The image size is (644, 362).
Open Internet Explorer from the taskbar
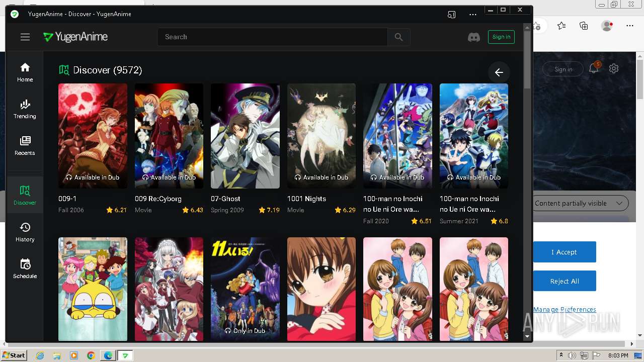tap(40, 355)
